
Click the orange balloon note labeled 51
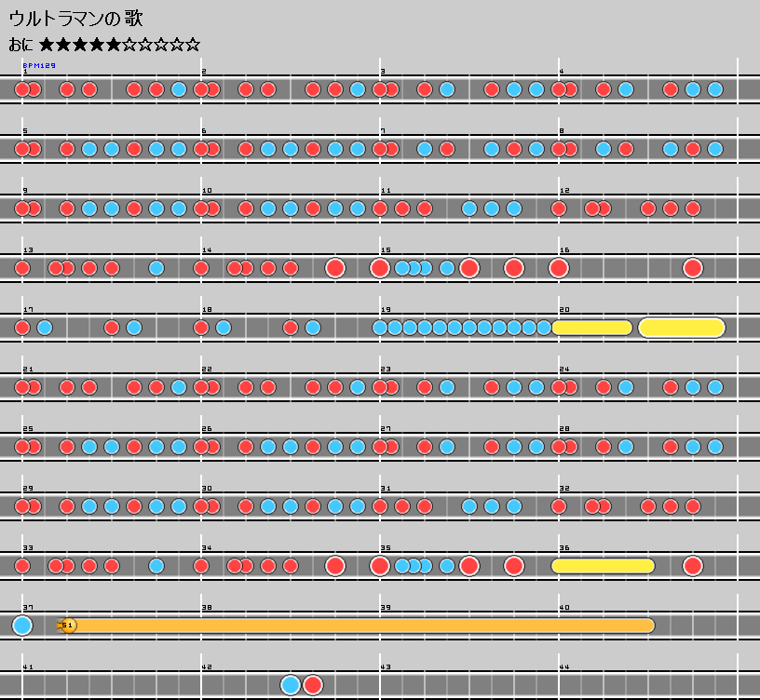(x=67, y=626)
